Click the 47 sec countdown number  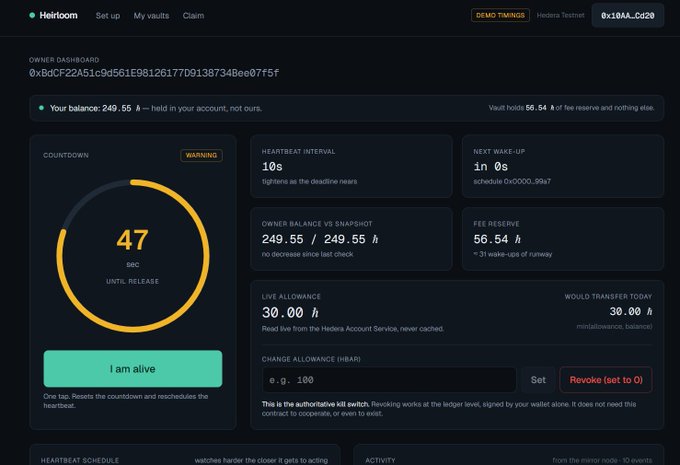click(133, 240)
